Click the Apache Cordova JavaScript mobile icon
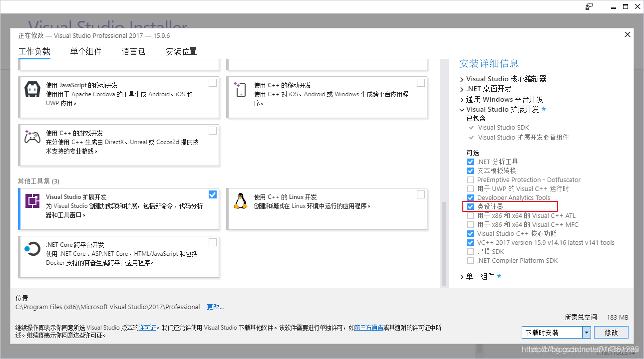 (x=32, y=90)
